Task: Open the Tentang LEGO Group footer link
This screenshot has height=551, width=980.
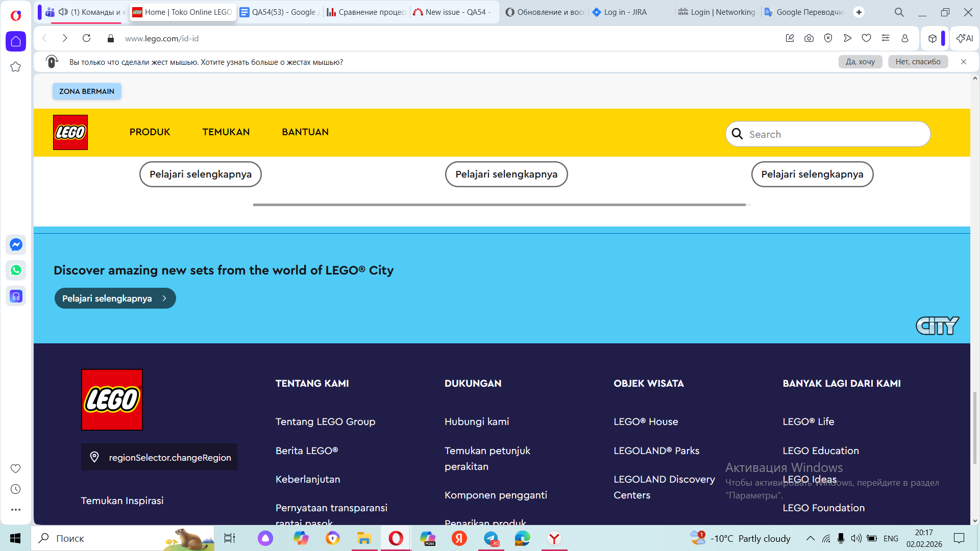Action: pos(325,422)
